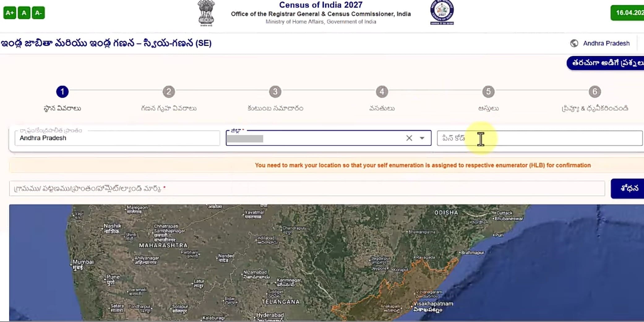Screen dimensions: 644x322
Task: Clear the selected district with the X icon
Action: (409, 138)
